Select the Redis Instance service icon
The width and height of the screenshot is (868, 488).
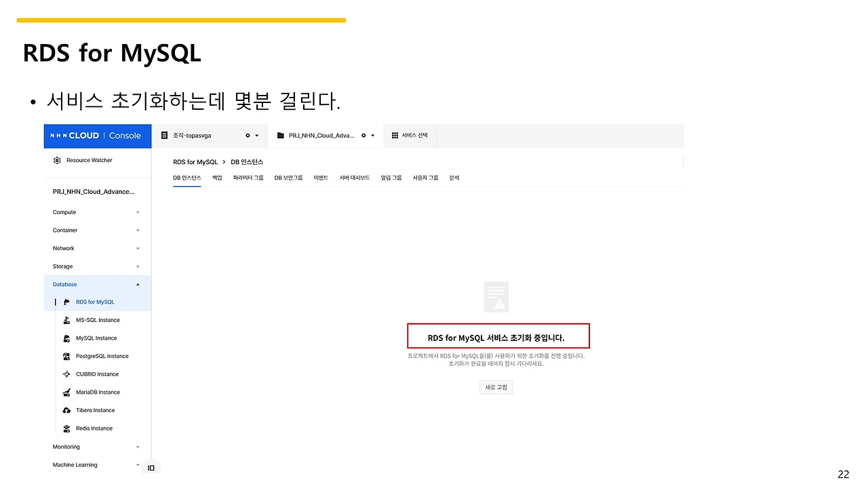coord(68,428)
